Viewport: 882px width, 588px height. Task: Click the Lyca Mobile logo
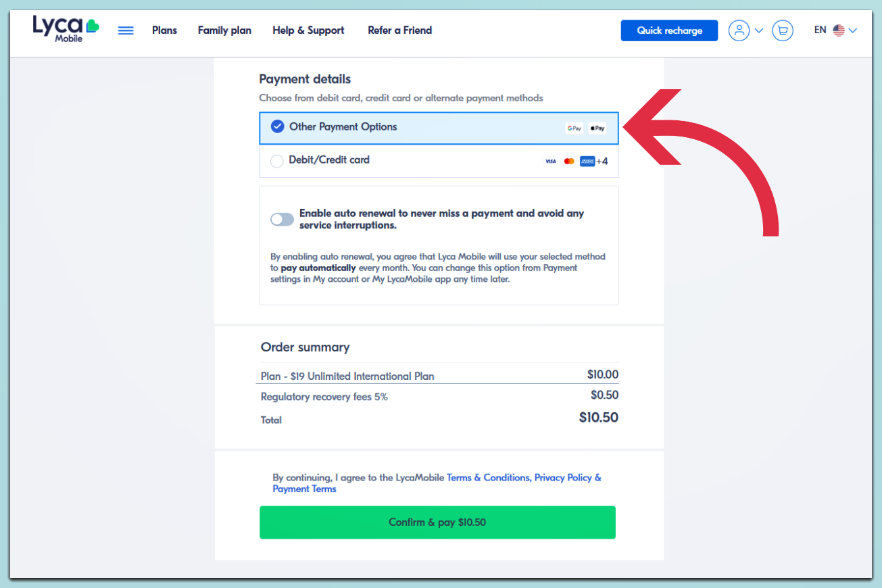click(66, 29)
